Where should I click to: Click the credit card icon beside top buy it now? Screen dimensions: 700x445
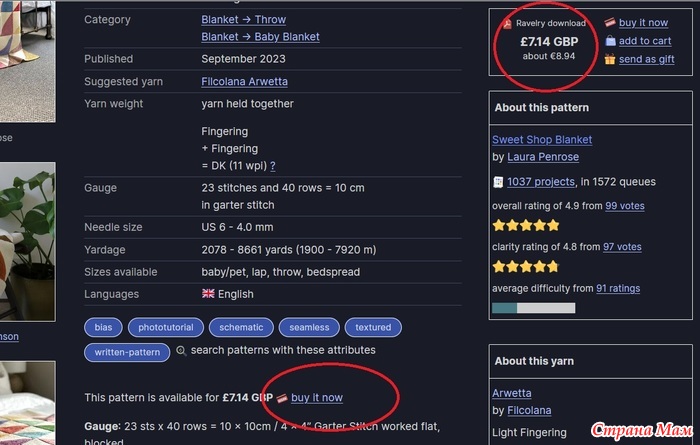(610, 22)
